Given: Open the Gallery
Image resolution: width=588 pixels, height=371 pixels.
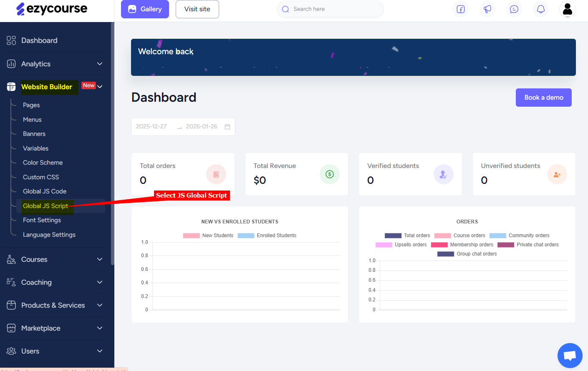Looking at the screenshot, I should [x=145, y=9].
